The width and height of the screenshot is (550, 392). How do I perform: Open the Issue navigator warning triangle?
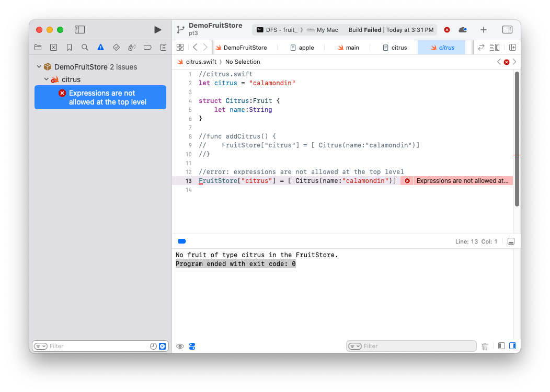pyautogui.click(x=101, y=48)
